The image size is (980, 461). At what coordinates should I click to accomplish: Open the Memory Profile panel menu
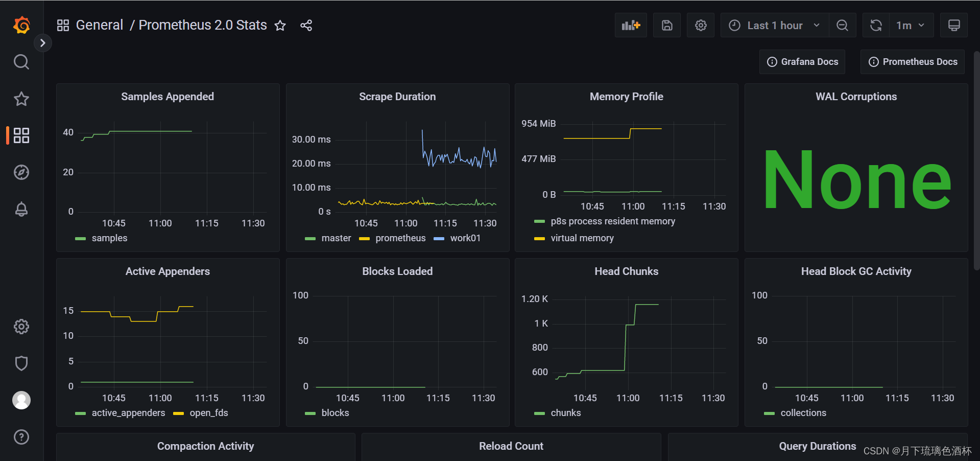pos(627,97)
